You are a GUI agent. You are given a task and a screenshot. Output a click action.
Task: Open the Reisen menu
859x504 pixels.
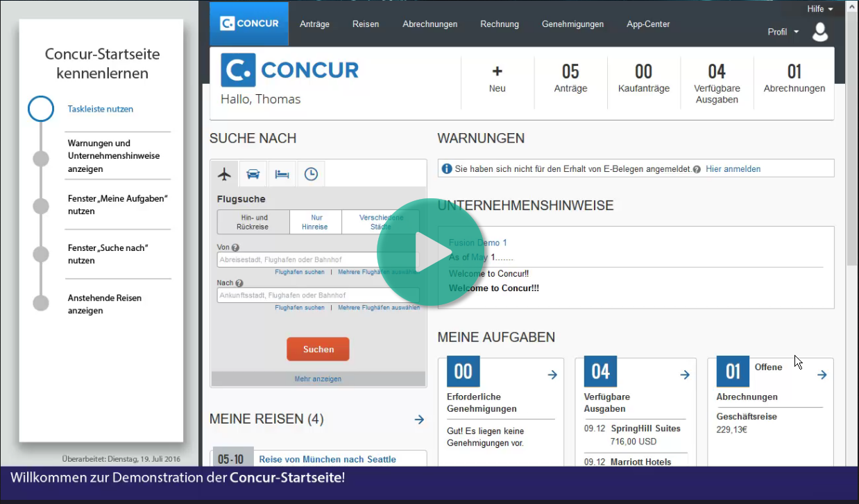pos(366,24)
